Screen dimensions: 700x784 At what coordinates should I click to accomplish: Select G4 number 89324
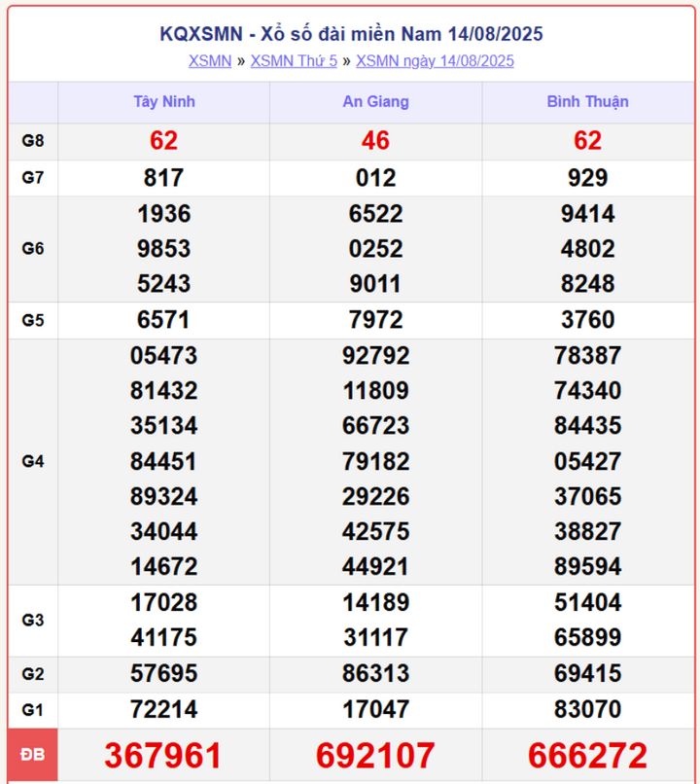pyautogui.click(x=164, y=496)
